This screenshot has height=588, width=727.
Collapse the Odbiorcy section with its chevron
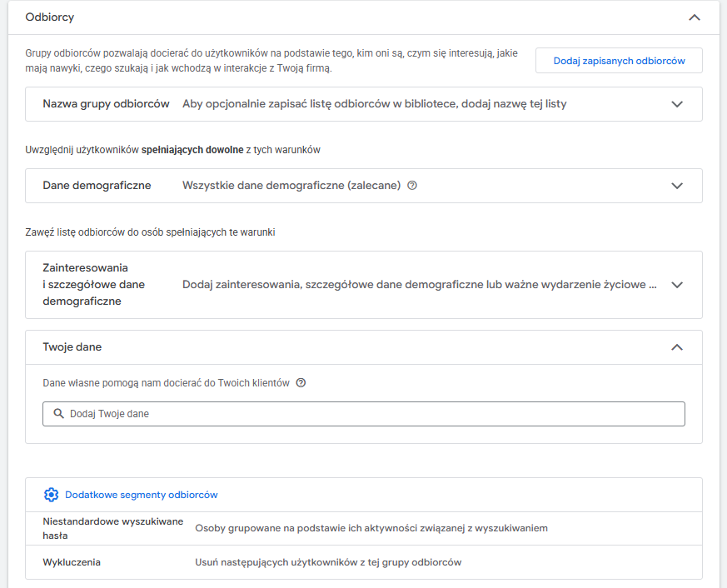695,17
